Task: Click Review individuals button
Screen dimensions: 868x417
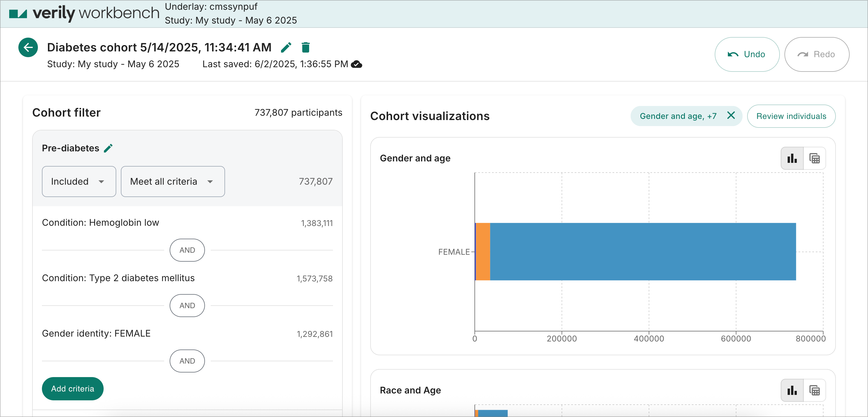Action: 791,116
